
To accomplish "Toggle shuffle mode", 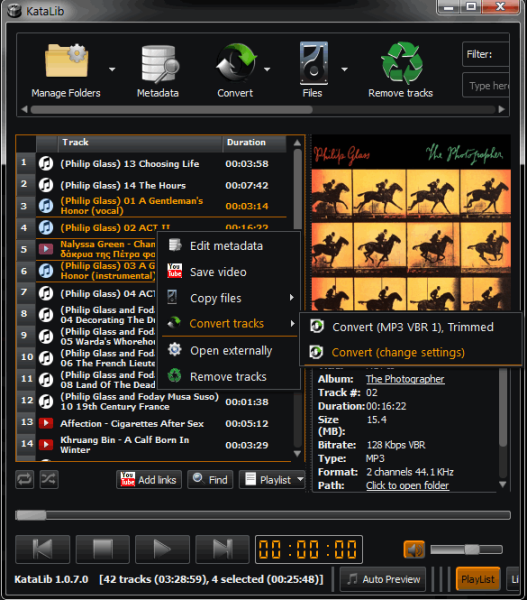I will 49,479.
